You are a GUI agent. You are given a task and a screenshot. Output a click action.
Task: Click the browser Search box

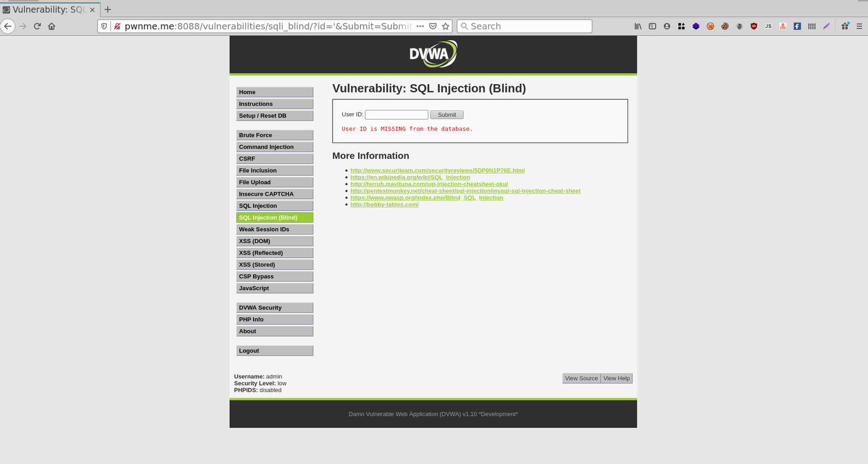click(x=524, y=26)
